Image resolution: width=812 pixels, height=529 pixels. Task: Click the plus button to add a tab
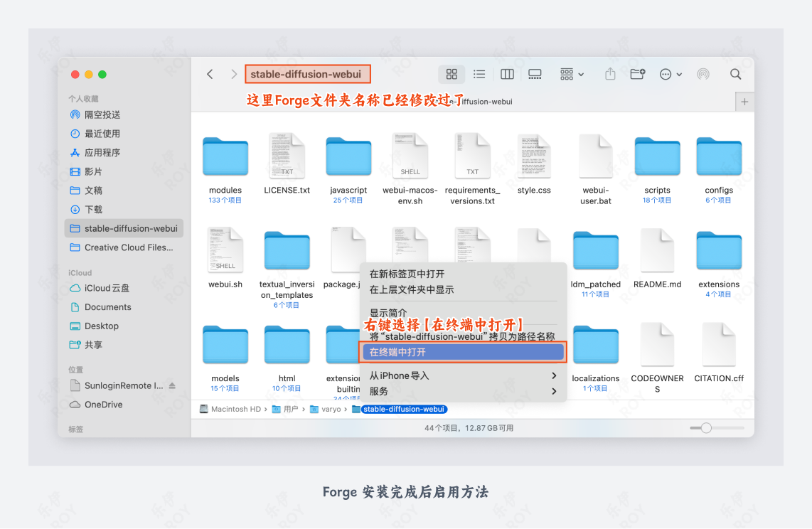click(744, 101)
